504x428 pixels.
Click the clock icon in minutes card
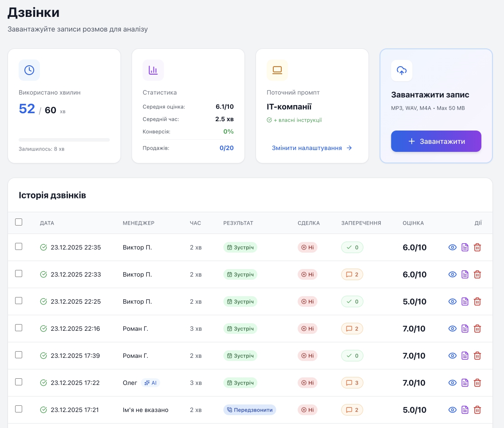[x=29, y=70]
